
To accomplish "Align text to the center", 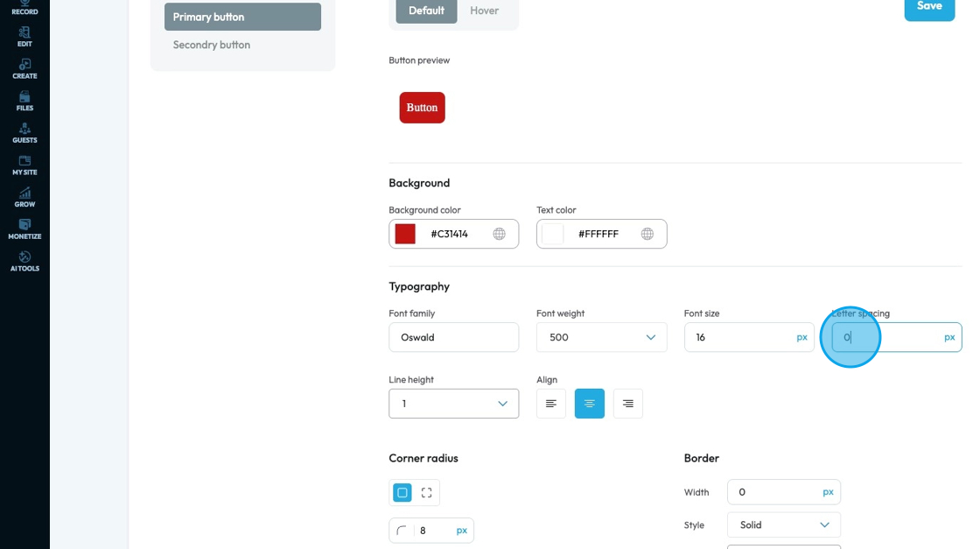I will point(590,404).
